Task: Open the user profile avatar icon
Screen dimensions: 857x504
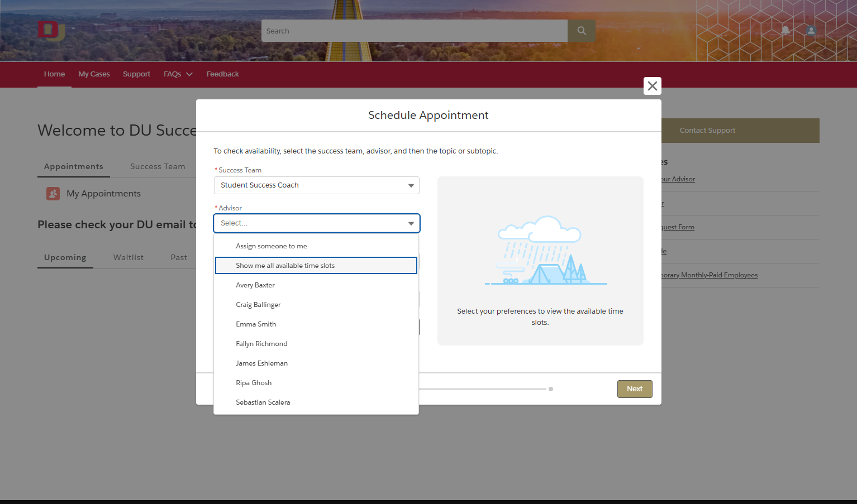Action: (811, 31)
